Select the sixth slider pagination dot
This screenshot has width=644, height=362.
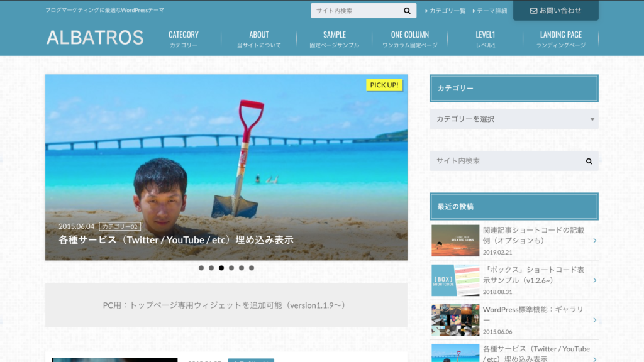click(x=252, y=268)
